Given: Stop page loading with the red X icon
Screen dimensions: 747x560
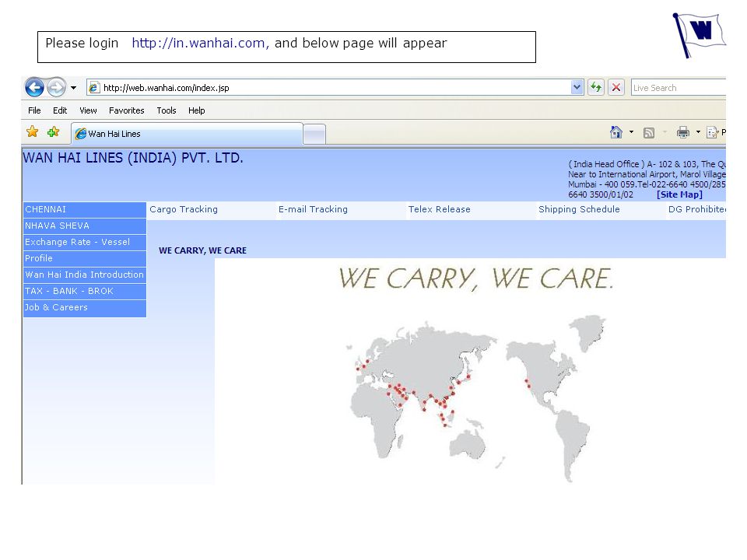Looking at the screenshot, I should [x=616, y=88].
